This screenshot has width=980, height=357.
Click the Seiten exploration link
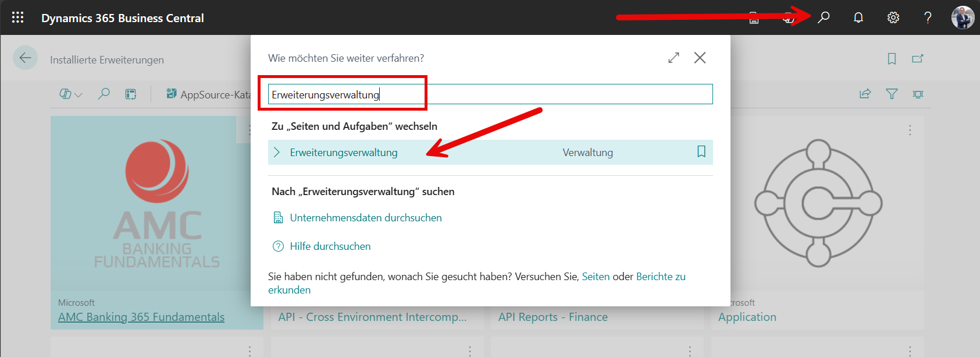(x=596, y=277)
